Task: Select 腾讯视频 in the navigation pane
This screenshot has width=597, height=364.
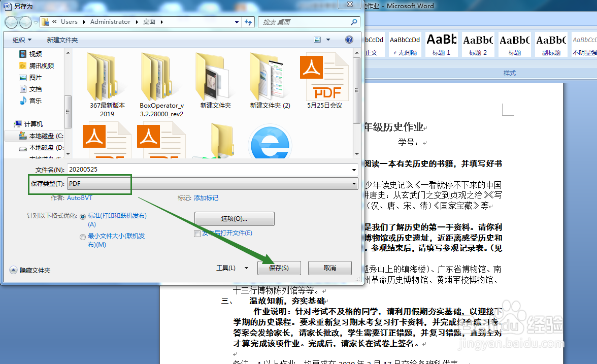Action: [x=42, y=66]
